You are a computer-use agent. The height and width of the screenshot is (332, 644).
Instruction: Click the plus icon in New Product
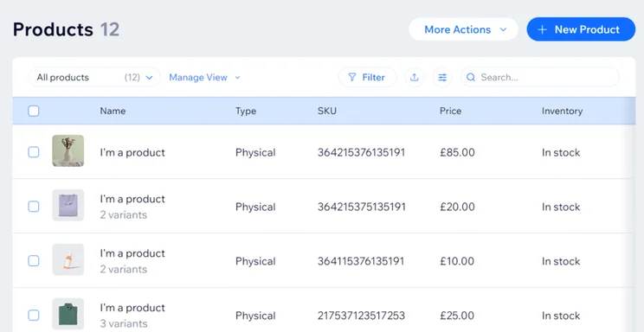tap(542, 29)
